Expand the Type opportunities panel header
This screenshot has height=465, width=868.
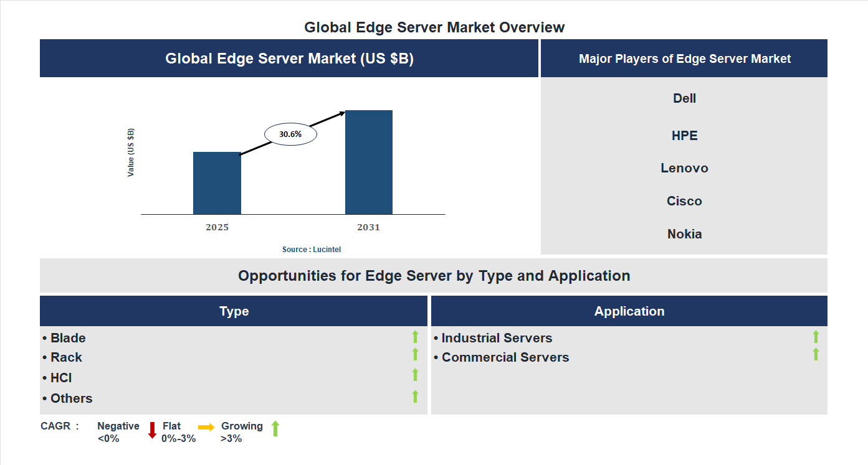click(234, 311)
